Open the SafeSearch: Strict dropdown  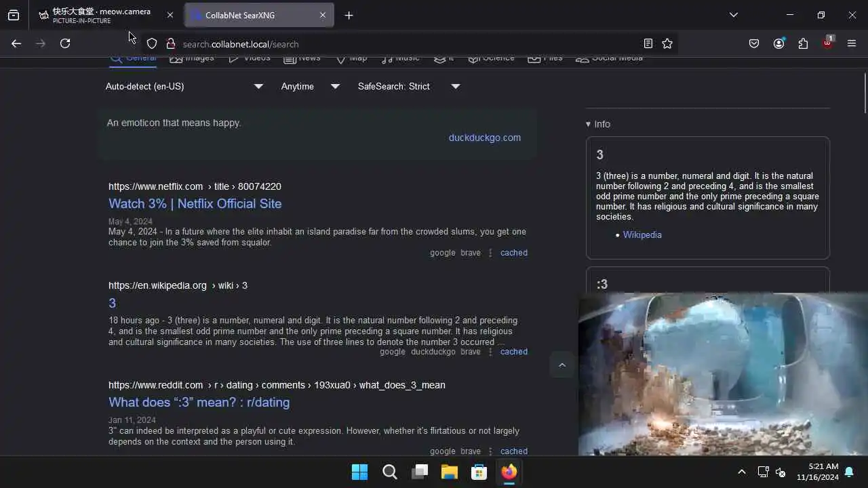pos(409,86)
